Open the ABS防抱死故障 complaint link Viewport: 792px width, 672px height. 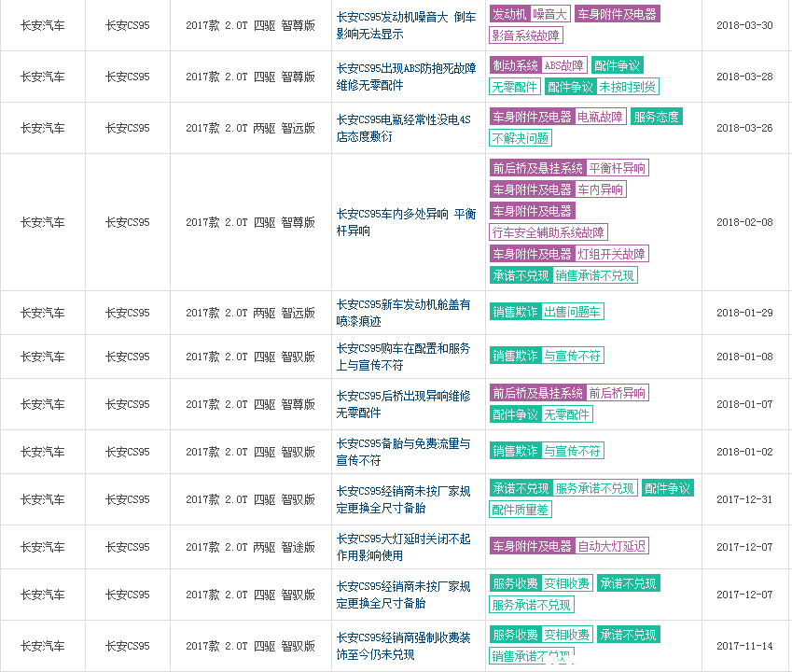click(x=406, y=76)
